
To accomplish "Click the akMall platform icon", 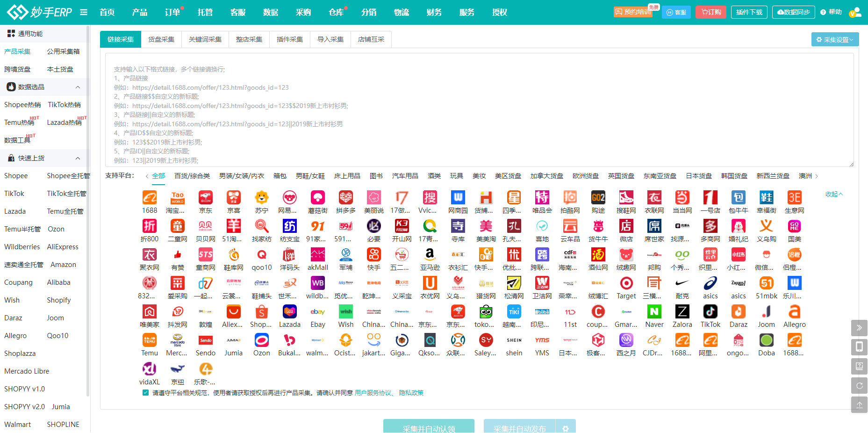I will pyautogui.click(x=318, y=254).
